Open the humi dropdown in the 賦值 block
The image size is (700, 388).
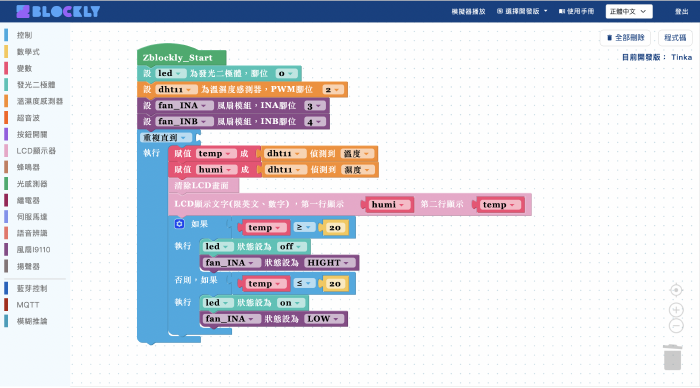point(216,170)
